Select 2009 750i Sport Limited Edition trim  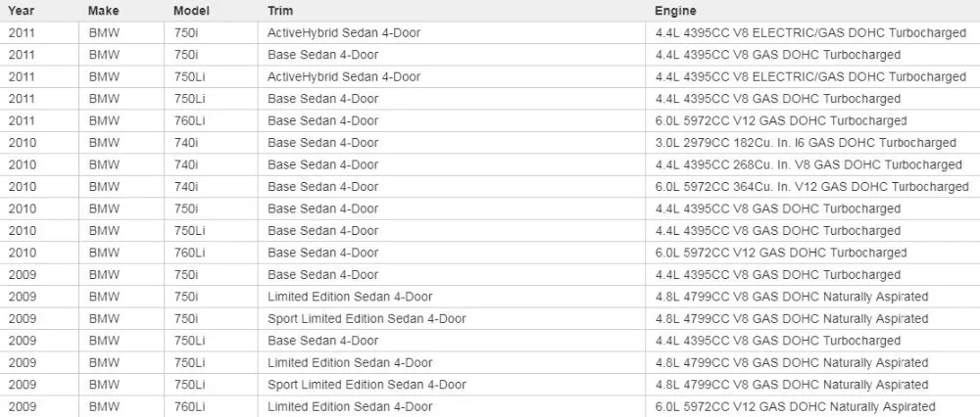coord(452,319)
